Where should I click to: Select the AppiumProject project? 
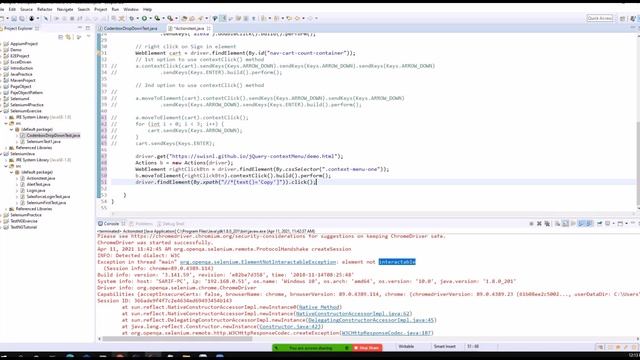[24, 44]
